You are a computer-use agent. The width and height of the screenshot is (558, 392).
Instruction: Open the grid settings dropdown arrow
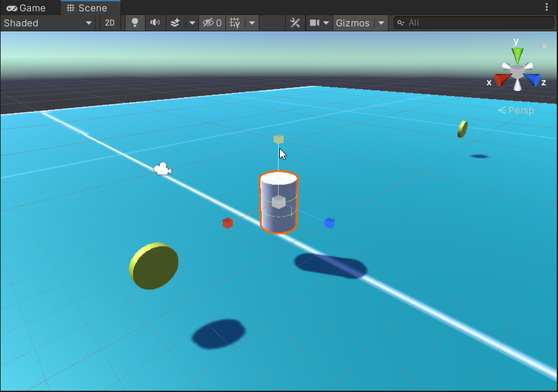[x=251, y=23]
